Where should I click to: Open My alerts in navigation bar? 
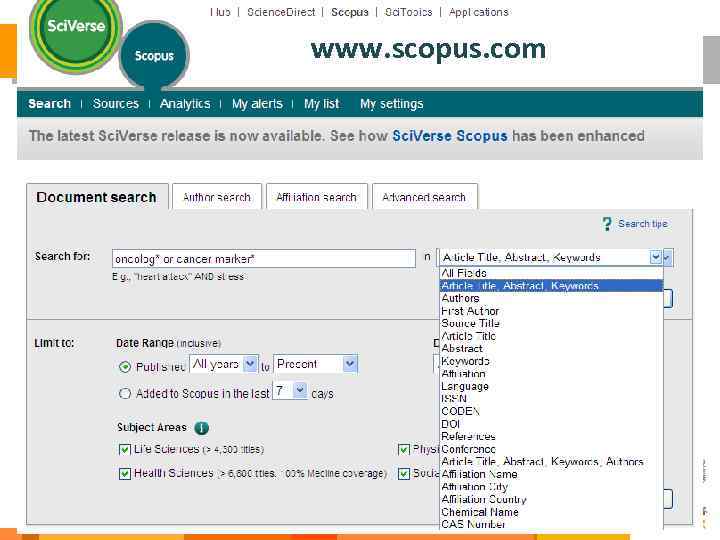coord(257,104)
